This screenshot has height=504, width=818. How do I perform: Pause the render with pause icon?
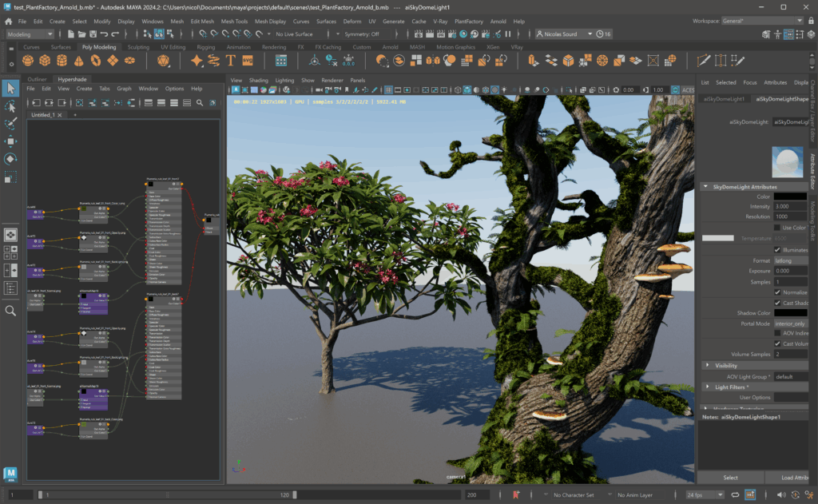point(508,34)
